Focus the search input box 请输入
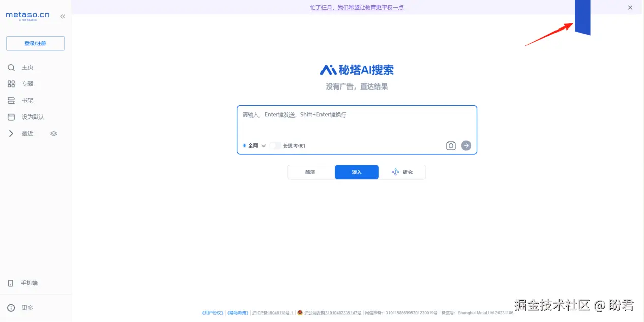The image size is (644, 322). coord(357,115)
